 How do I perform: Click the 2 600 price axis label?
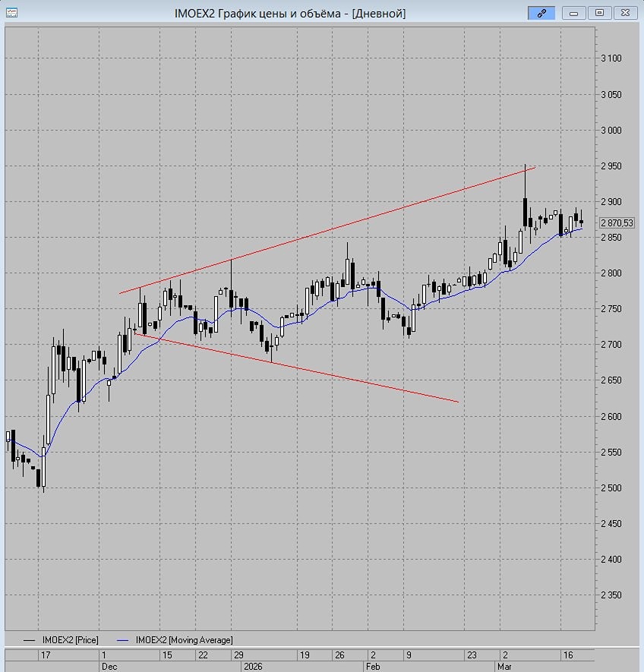tap(611, 417)
